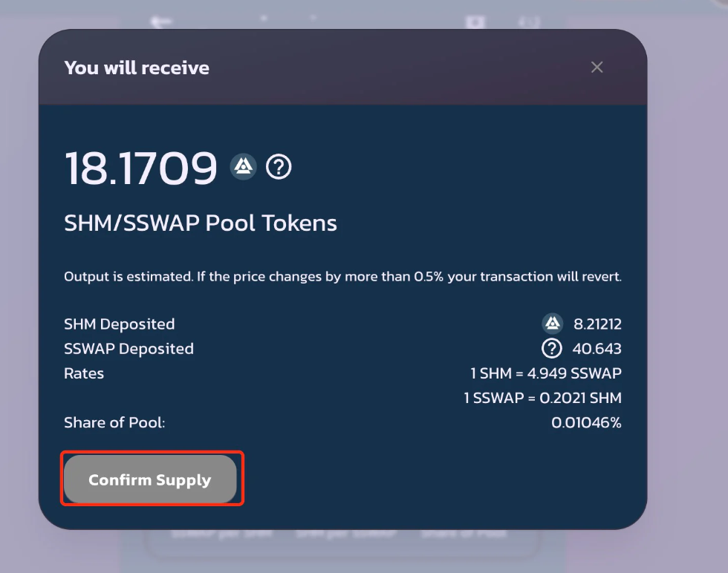
Task: Click the large SSWAP question mark icon
Action: 279,167
